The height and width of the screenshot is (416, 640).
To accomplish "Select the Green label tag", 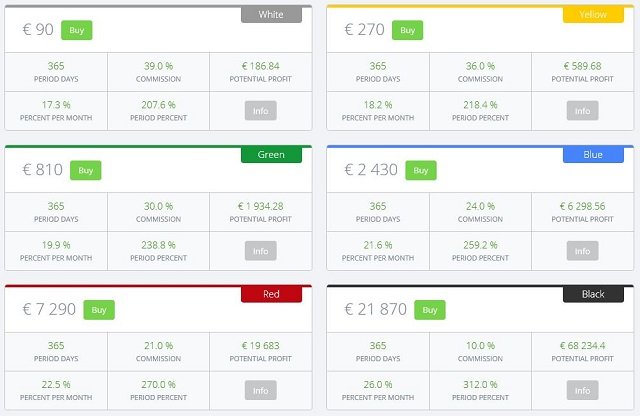I will pyautogui.click(x=271, y=155).
